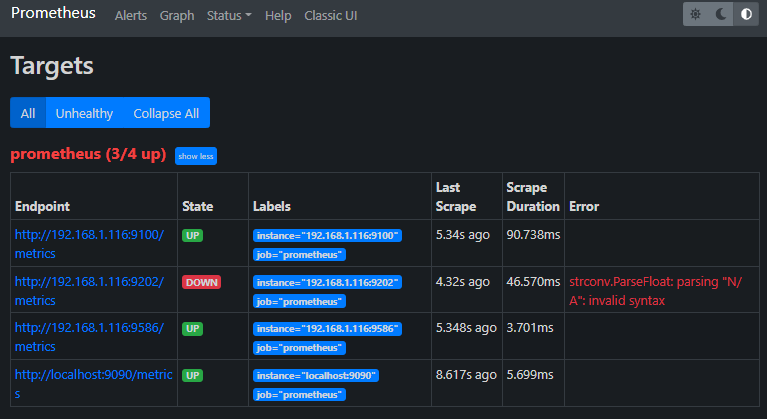Viewport: 767px width, 419px height.
Task: Click job="prometheus" label in 9202 row
Action: pos(299,302)
